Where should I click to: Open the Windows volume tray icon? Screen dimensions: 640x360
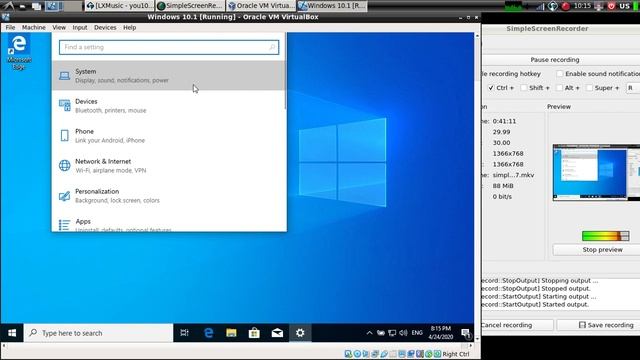tap(403, 333)
